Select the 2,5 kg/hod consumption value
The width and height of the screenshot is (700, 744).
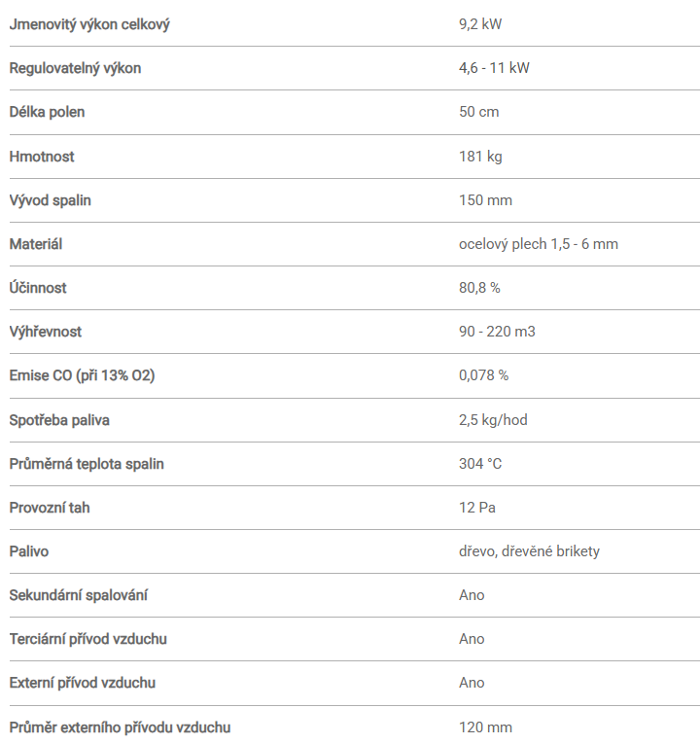click(x=493, y=419)
